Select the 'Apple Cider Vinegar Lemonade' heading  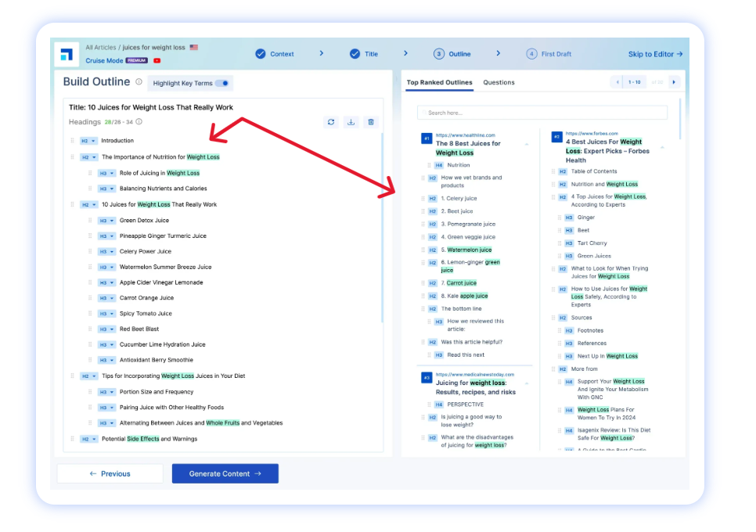pyautogui.click(x=161, y=282)
